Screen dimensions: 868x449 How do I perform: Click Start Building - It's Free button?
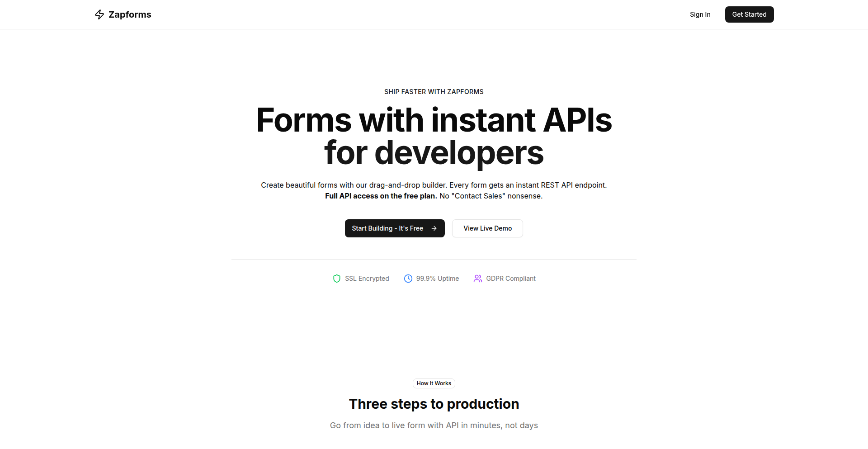(x=387, y=228)
